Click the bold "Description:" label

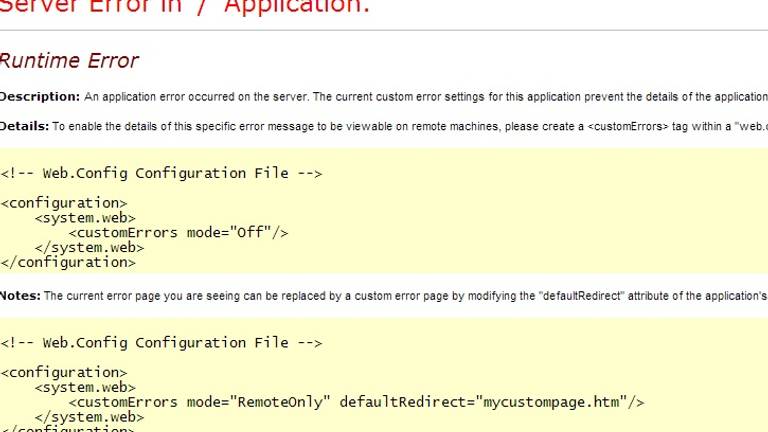[x=39, y=97]
